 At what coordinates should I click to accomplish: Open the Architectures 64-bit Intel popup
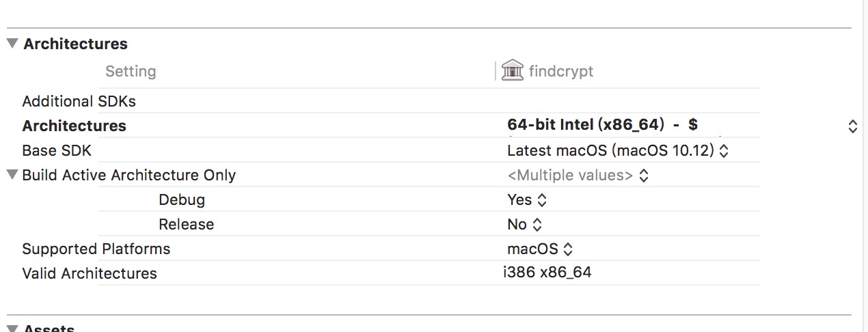click(602, 125)
